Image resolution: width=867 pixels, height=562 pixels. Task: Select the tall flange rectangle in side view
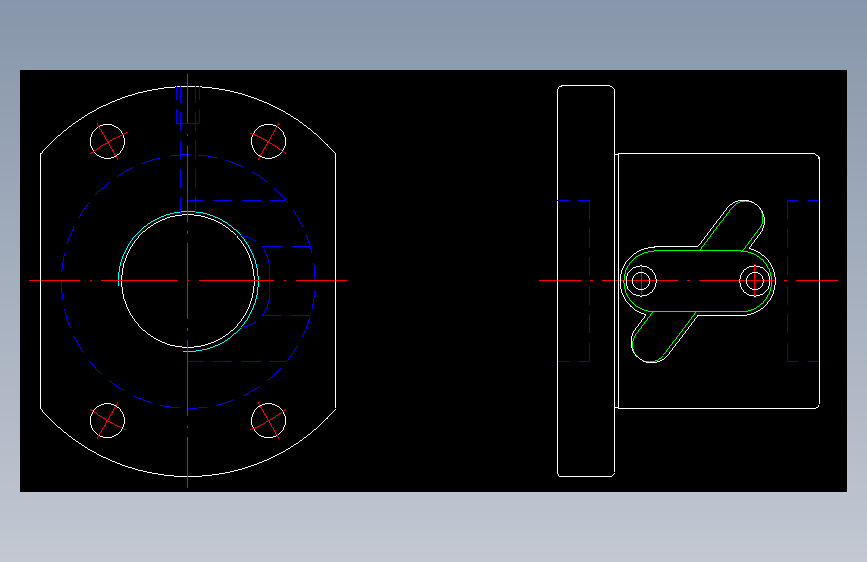586,280
